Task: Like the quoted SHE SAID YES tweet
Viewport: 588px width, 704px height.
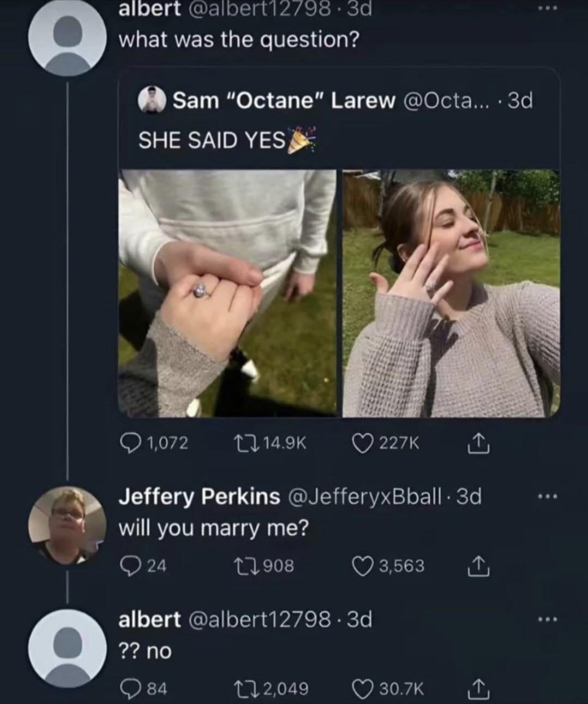Action: (362, 443)
